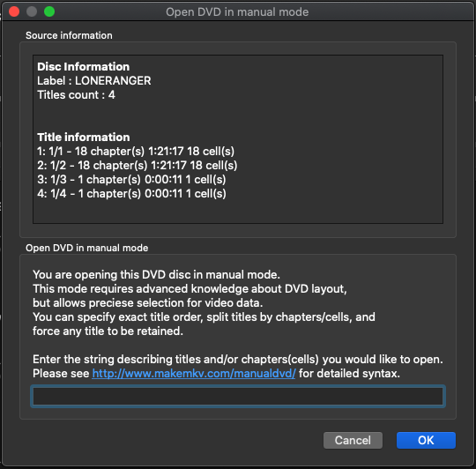
Task: Click the 'Enter the string describing titles' text
Action: coord(238,360)
